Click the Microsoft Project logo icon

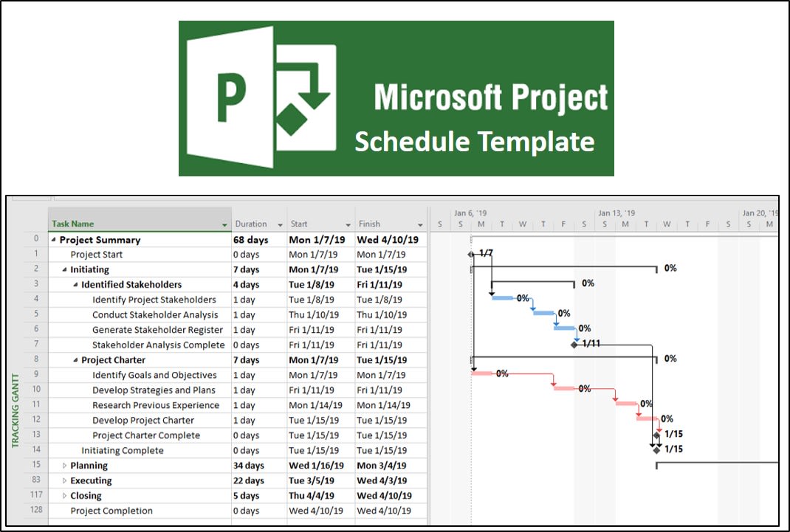[261, 97]
